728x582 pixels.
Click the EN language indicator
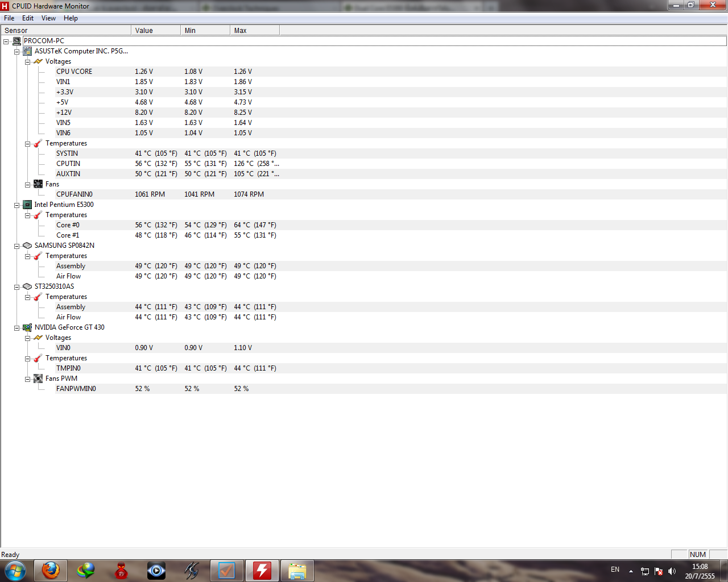click(615, 569)
